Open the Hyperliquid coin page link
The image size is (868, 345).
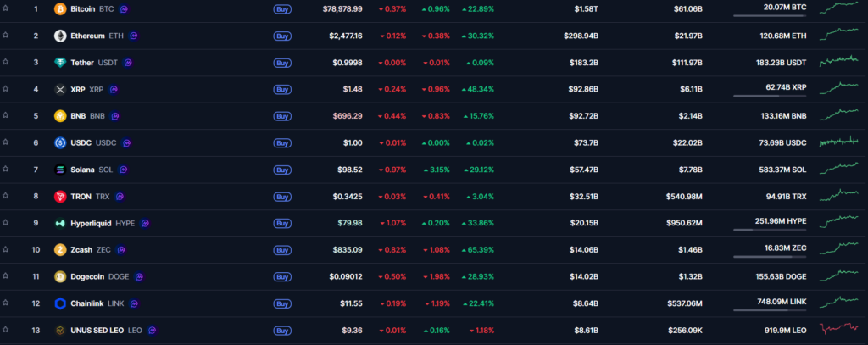[91, 223]
